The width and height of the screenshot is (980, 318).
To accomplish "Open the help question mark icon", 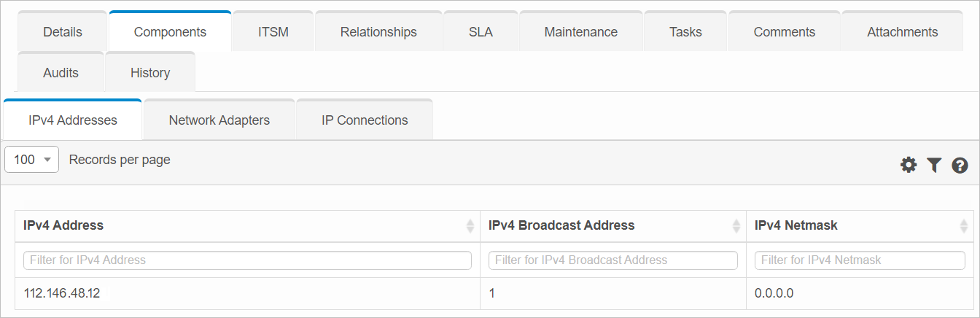I will (x=960, y=165).
